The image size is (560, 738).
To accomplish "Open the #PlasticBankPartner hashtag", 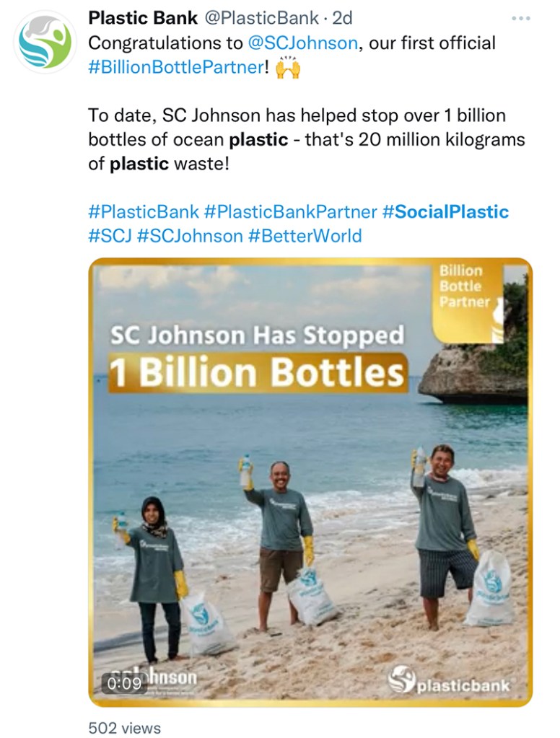I will [x=290, y=212].
